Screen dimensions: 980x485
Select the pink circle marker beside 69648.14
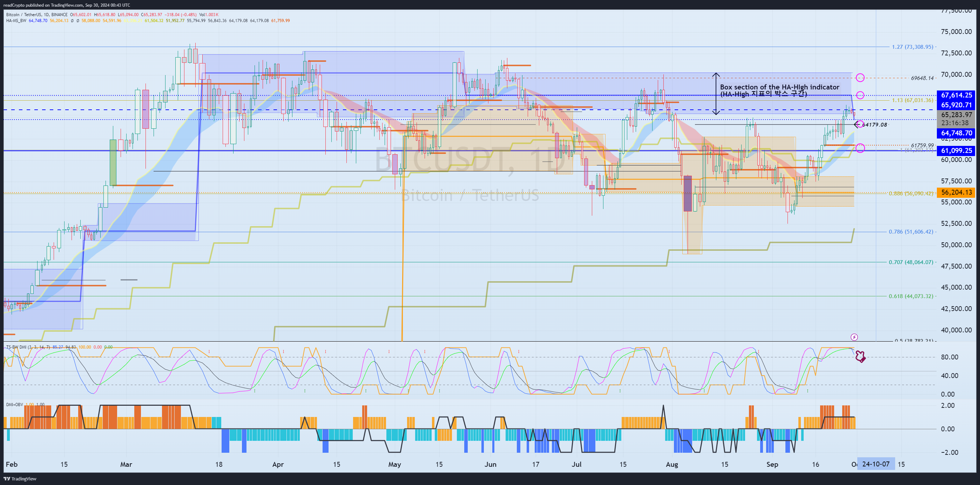click(x=860, y=78)
